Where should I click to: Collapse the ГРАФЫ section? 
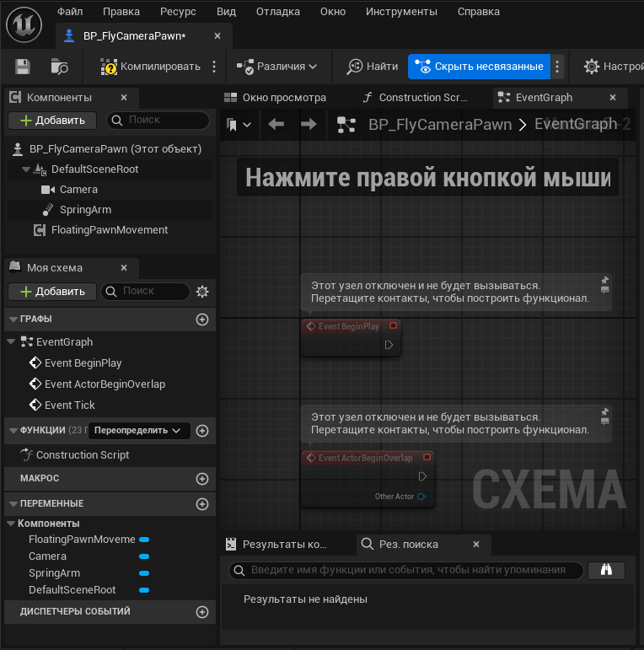click(13, 320)
